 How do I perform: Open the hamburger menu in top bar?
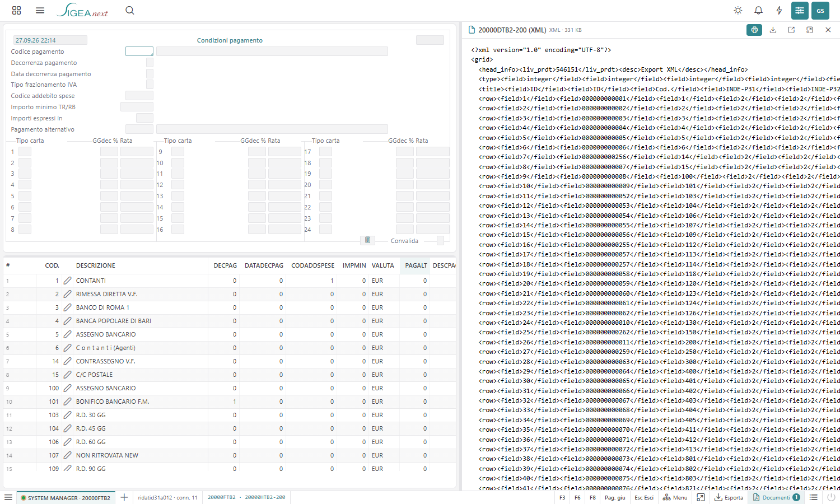tap(40, 10)
